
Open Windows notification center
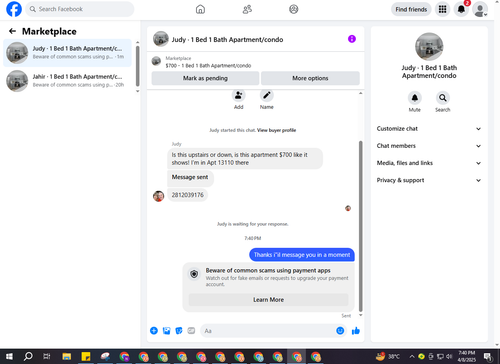(x=488, y=356)
